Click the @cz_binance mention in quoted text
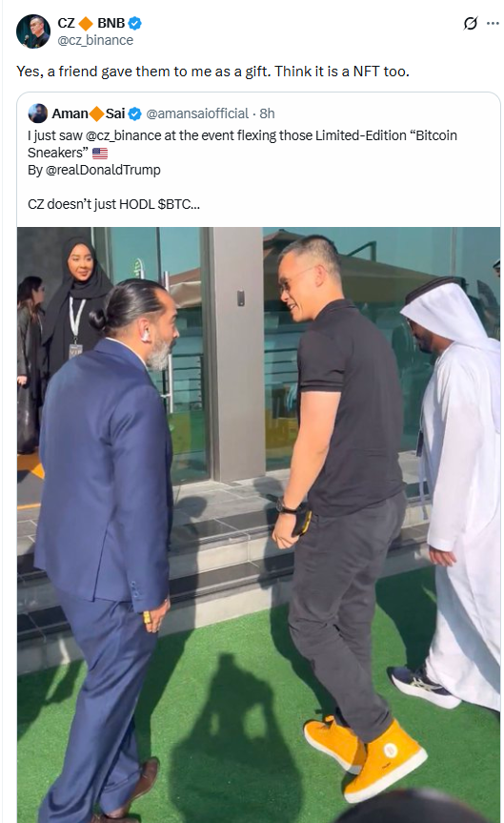The width and height of the screenshot is (504, 823). pyautogui.click(x=123, y=136)
